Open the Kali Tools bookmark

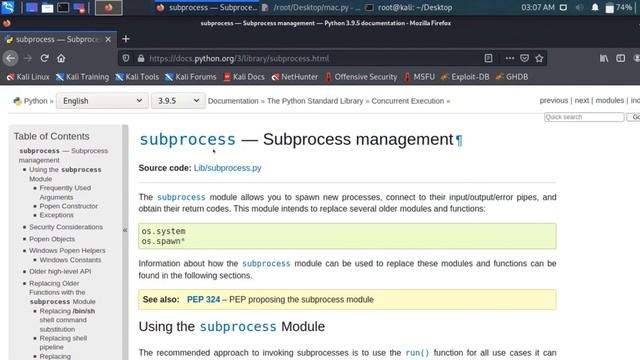(x=137, y=77)
